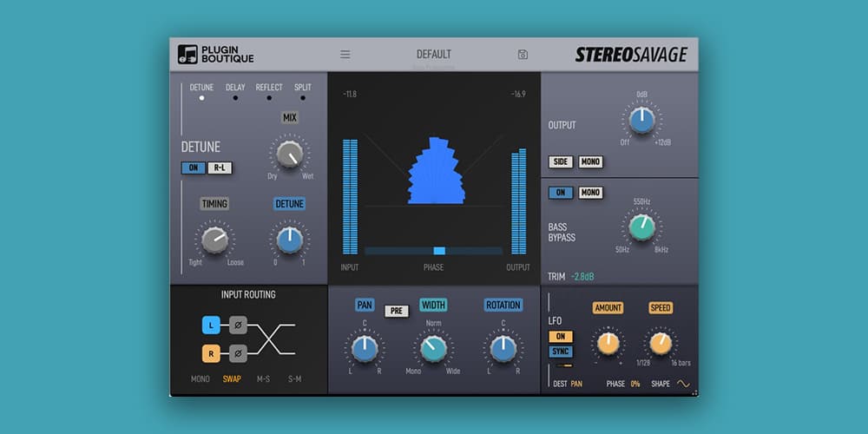Toggle the LFO SYNC button
This screenshot has height=434, width=868.
click(x=561, y=352)
